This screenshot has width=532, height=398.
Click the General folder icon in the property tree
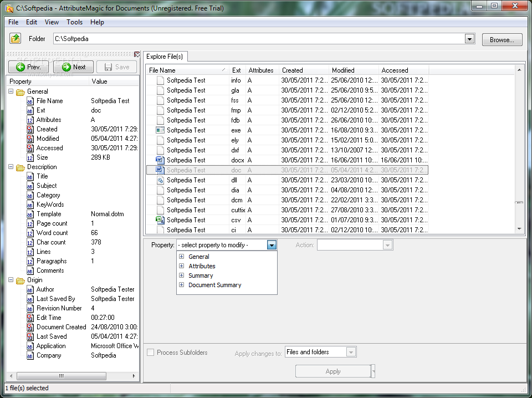coord(21,91)
